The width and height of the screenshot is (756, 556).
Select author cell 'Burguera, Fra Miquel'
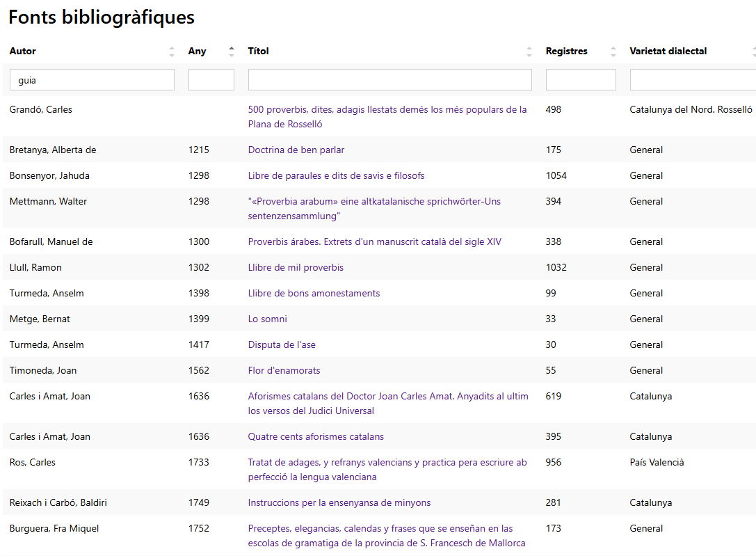point(54,529)
